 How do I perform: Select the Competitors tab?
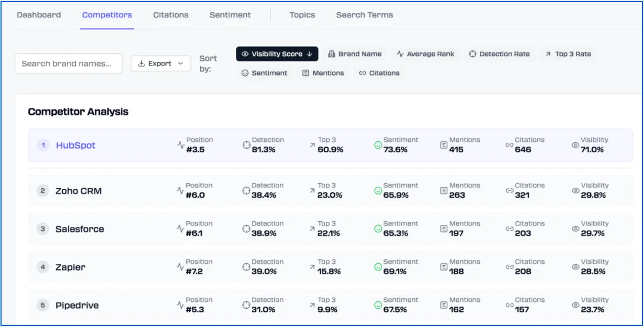107,15
